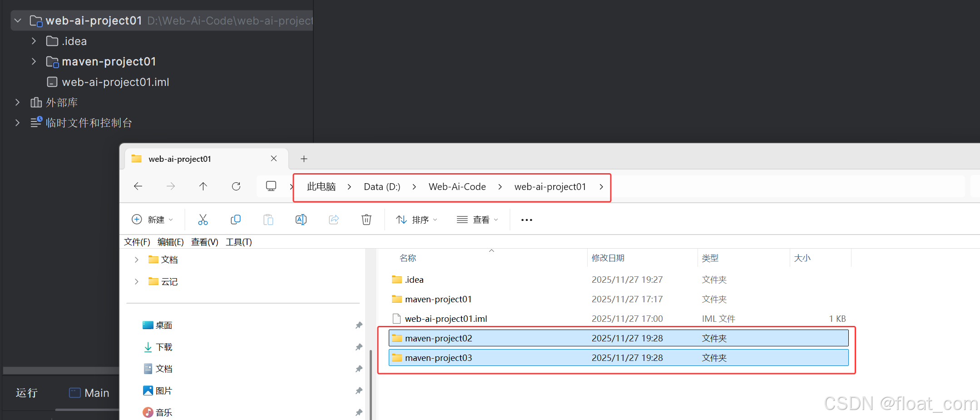Switch to the Main run tab in IDE

pyautogui.click(x=89, y=393)
